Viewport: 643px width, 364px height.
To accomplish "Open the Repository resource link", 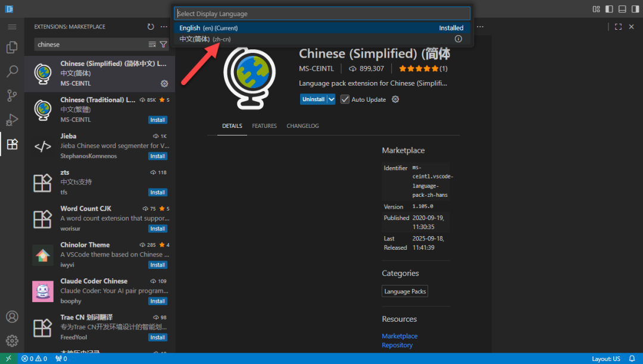I will (x=397, y=345).
